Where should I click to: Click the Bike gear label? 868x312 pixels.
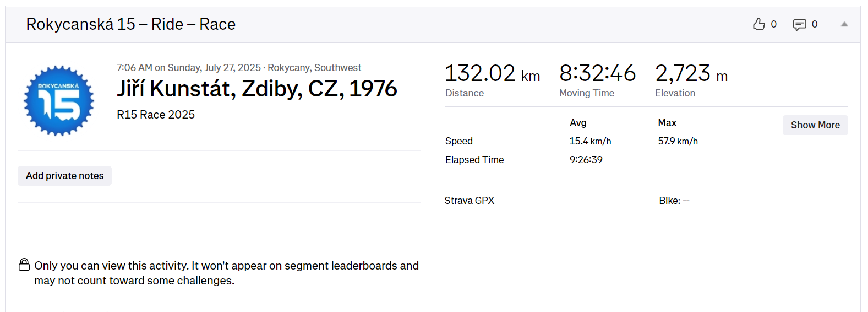(674, 201)
